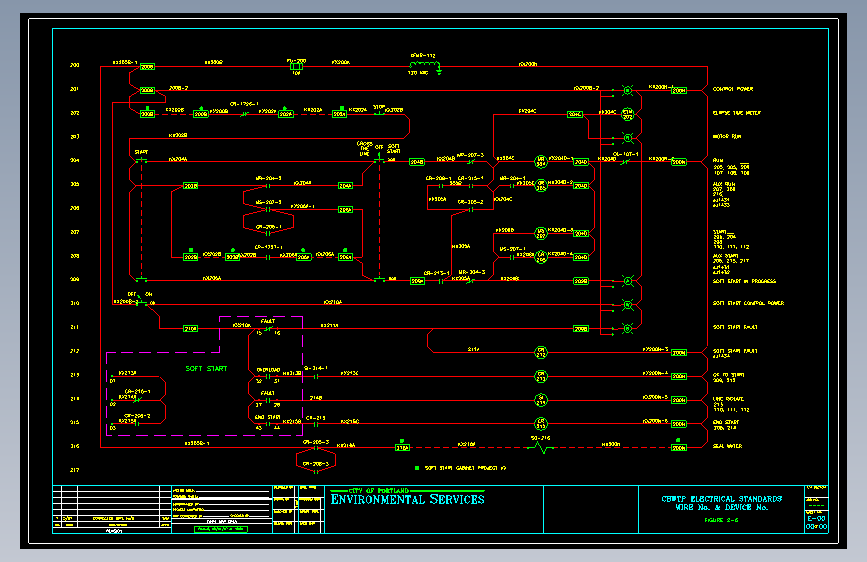Viewport: 867px width, 562px height.
Task: Click the WIRE No. & DEVICE No. subtitle
Action: coord(722,507)
